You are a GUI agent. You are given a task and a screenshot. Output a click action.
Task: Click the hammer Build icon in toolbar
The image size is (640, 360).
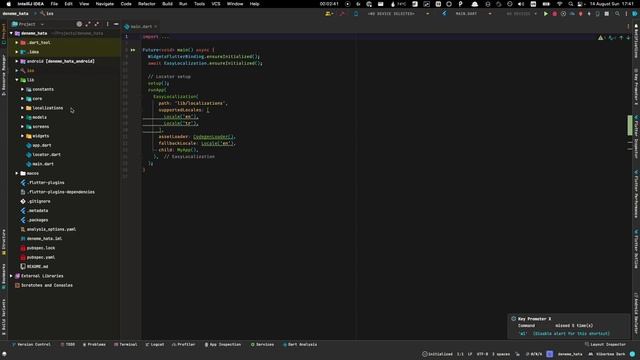pyautogui.click(x=342, y=14)
